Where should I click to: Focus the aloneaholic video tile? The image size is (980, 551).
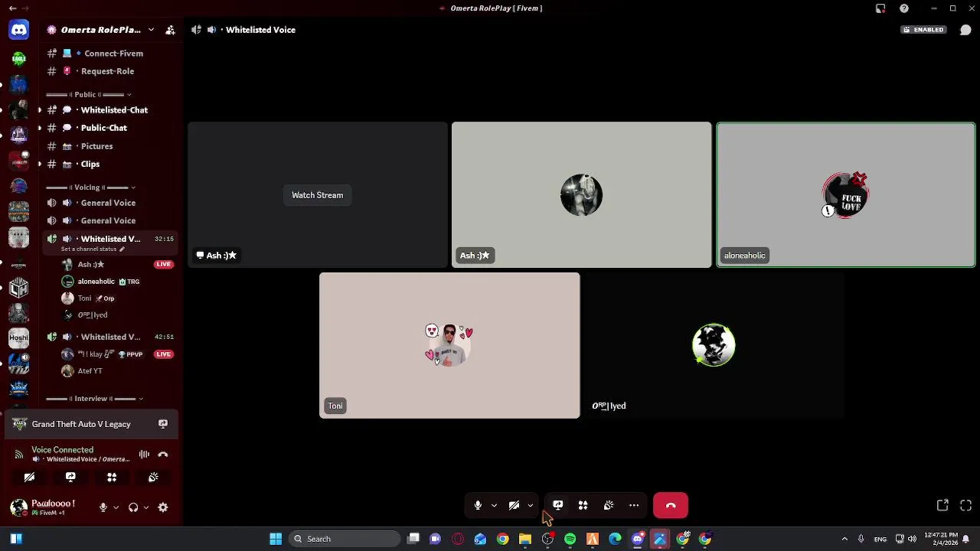click(846, 195)
